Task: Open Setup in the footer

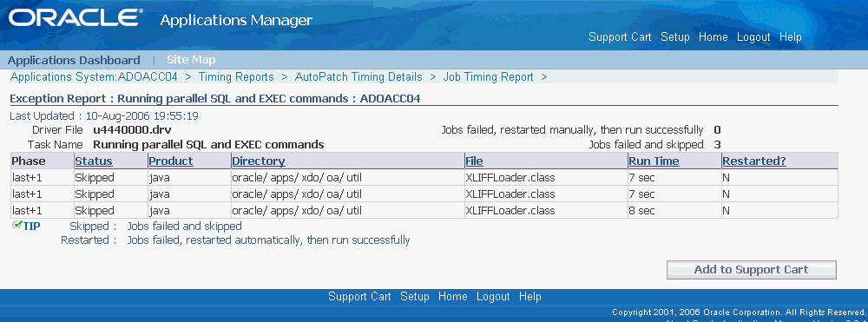Action: pos(415,297)
